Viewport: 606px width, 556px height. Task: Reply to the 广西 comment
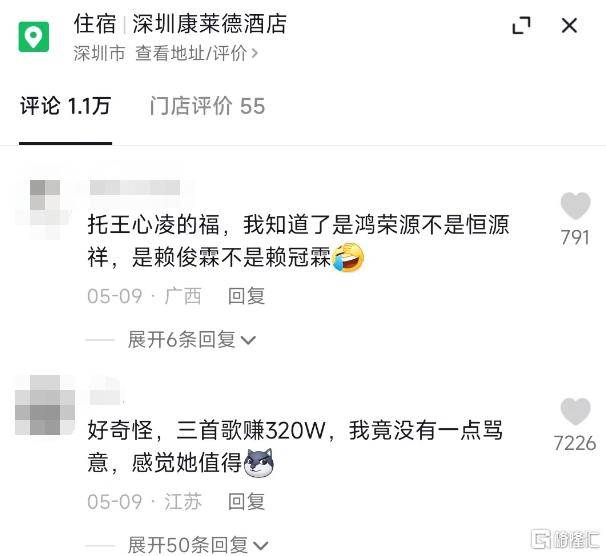[x=246, y=296]
